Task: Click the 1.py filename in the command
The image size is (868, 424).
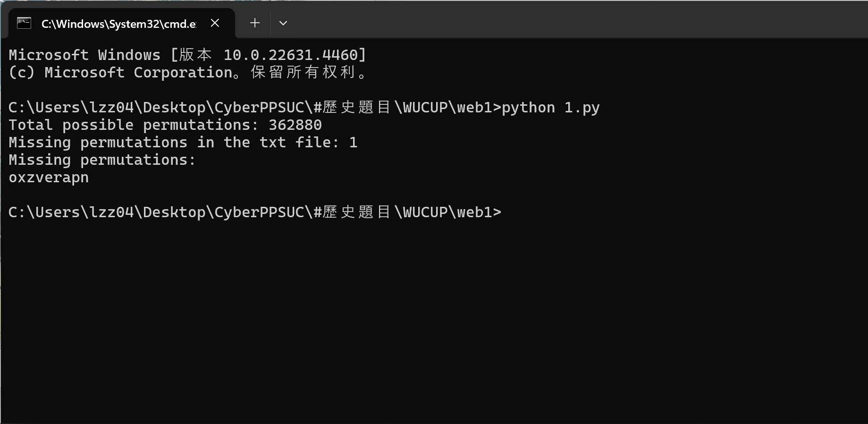Action: (x=582, y=108)
